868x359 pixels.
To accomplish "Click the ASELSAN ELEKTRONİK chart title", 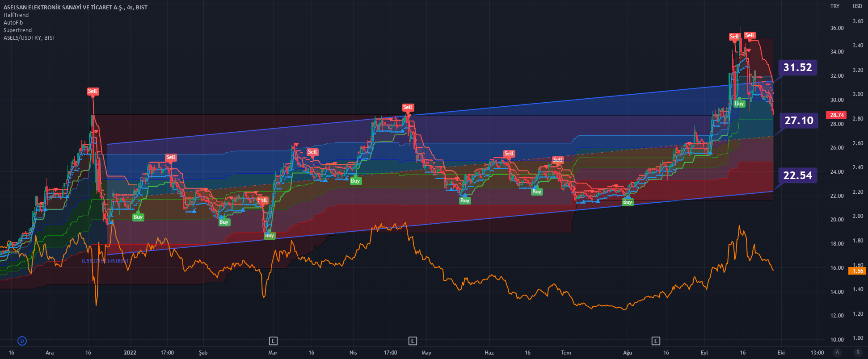I will point(76,7).
